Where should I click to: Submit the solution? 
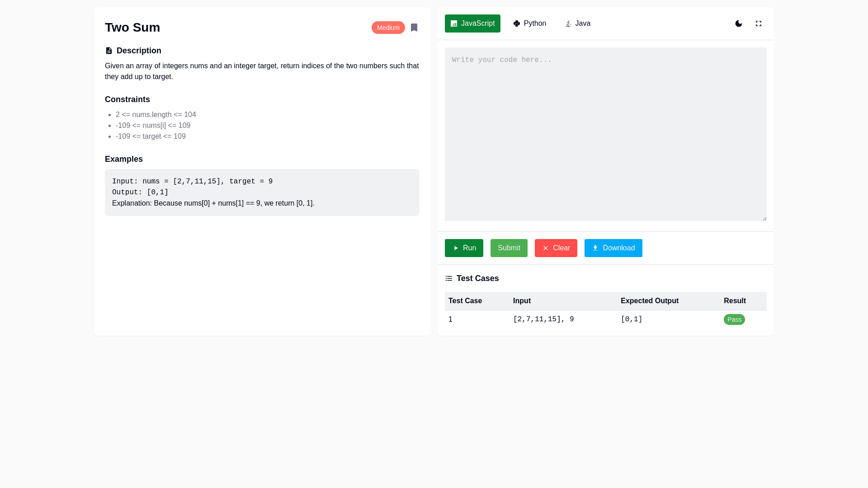[509, 248]
